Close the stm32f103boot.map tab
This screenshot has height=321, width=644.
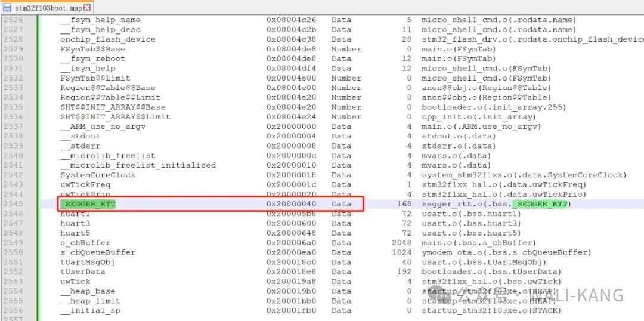point(87,8)
